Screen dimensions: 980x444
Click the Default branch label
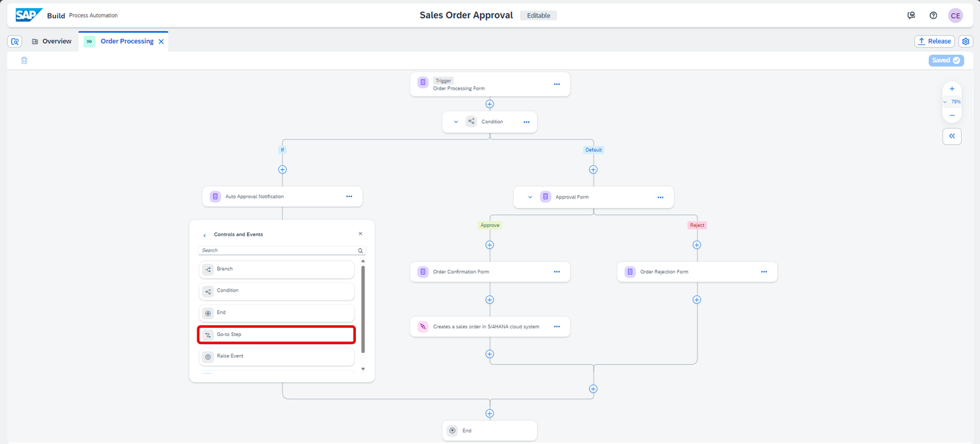click(593, 150)
